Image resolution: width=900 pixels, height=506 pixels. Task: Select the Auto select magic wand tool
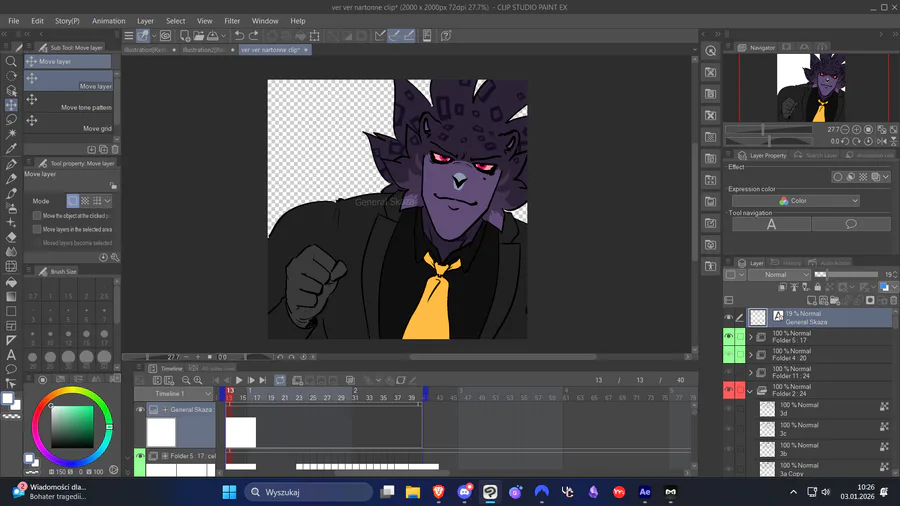coord(11,134)
